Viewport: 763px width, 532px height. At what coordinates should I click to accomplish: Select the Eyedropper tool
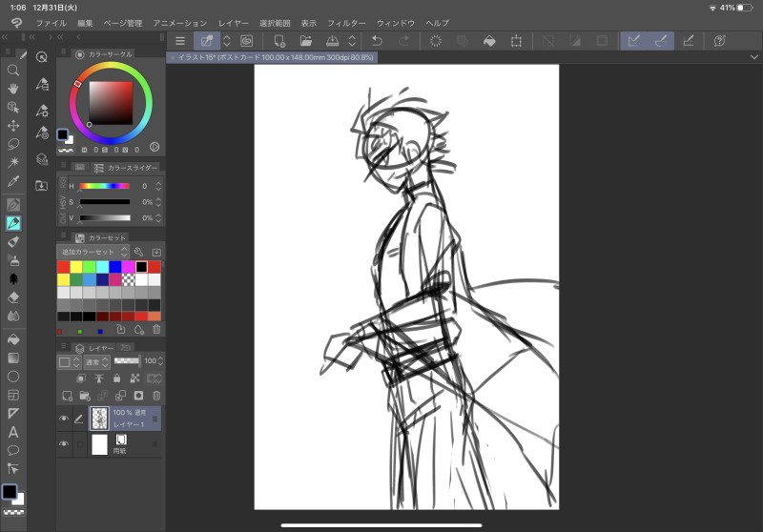pos(13,181)
